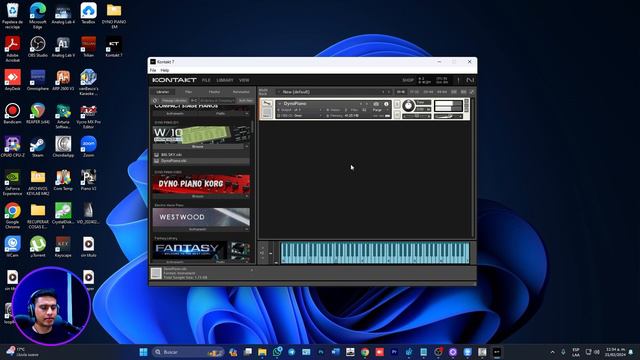Viewport: 640px width, 360px height.
Task: Open the Kontakt LIBRARY menu
Action: 225,80
